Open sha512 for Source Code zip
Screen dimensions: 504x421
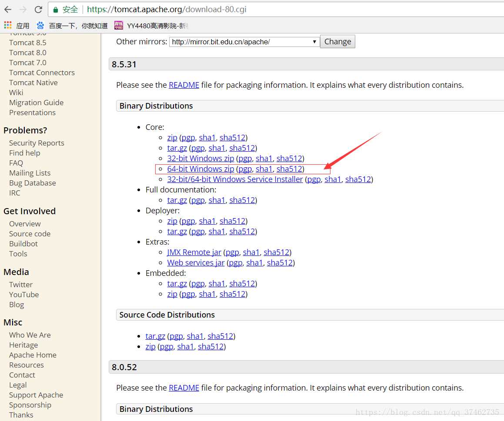tap(211, 347)
